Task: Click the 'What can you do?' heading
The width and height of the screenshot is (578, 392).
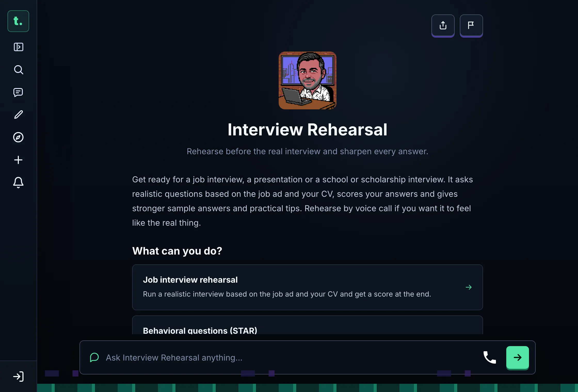Action: pos(177,251)
